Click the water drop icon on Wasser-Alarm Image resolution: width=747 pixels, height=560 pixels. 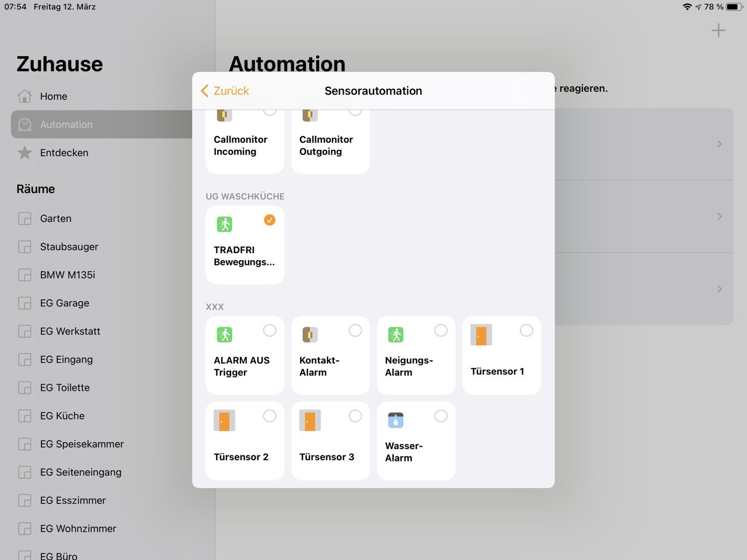[396, 420]
